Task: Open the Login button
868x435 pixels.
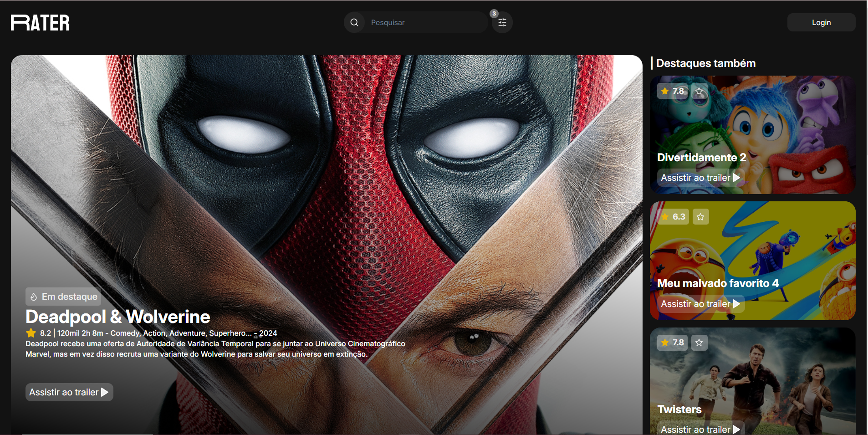Action: coord(821,22)
